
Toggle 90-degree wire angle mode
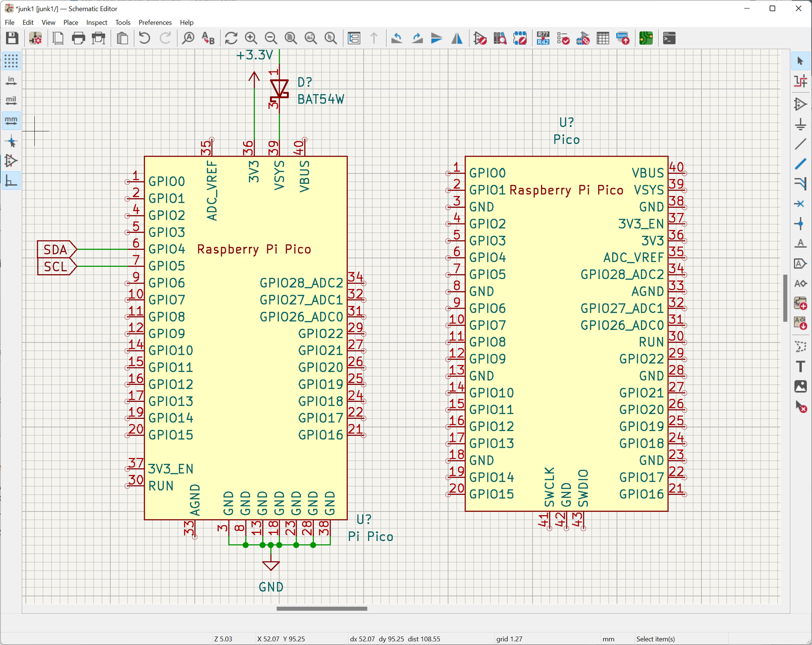11,181
